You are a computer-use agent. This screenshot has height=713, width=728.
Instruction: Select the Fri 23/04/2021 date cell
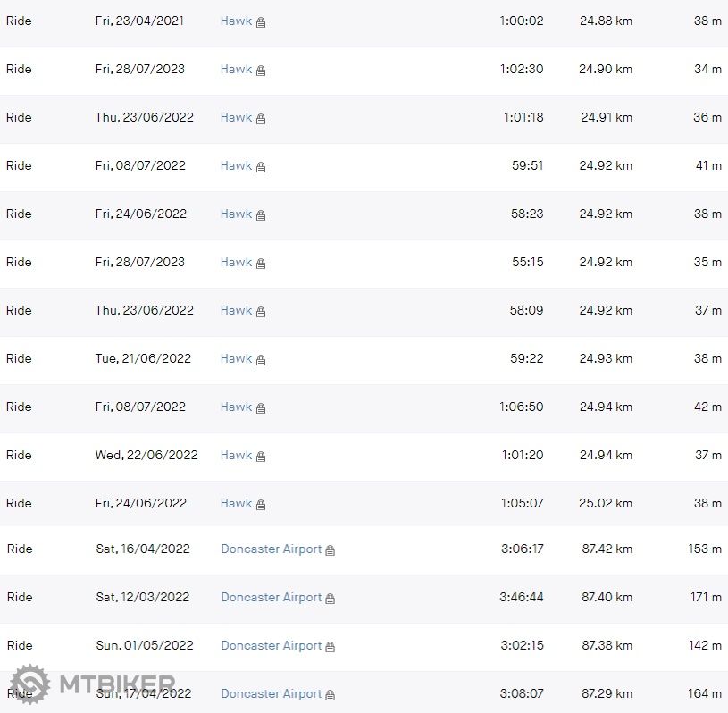click(139, 21)
